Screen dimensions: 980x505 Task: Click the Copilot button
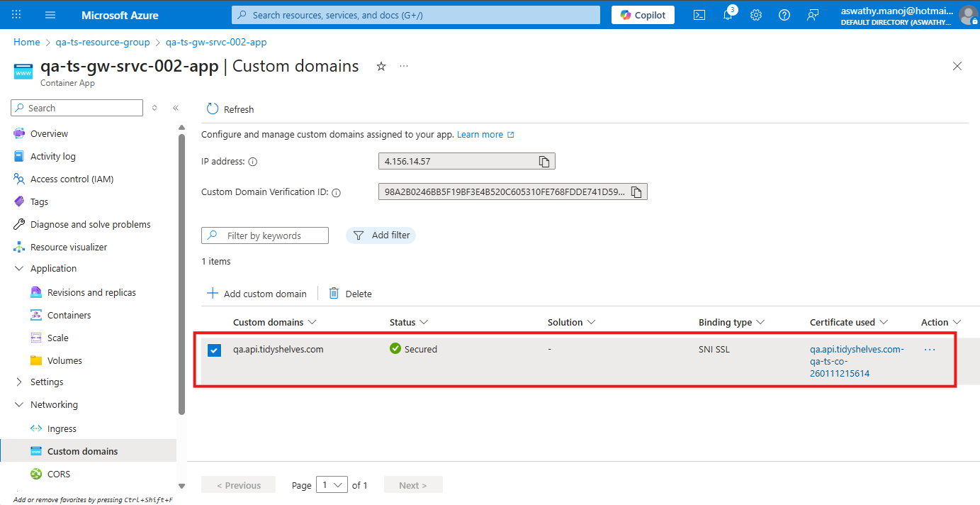point(643,15)
